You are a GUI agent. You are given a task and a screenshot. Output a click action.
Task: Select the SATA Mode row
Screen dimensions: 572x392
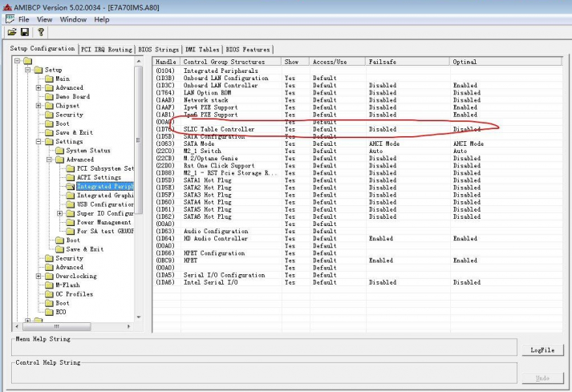[x=358, y=144]
